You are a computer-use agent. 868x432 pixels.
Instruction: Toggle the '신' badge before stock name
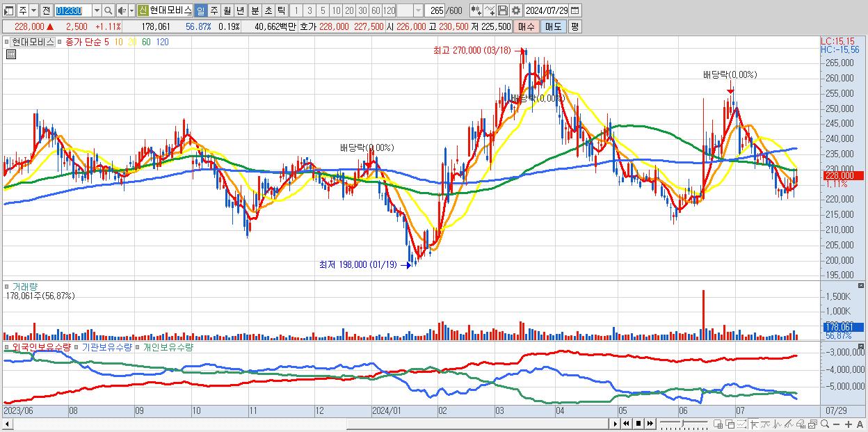(143, 10)
